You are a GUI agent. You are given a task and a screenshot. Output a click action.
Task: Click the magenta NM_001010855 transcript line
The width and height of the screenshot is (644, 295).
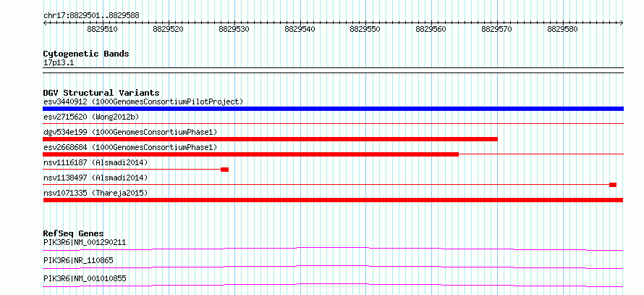click(x=333, y=285)
